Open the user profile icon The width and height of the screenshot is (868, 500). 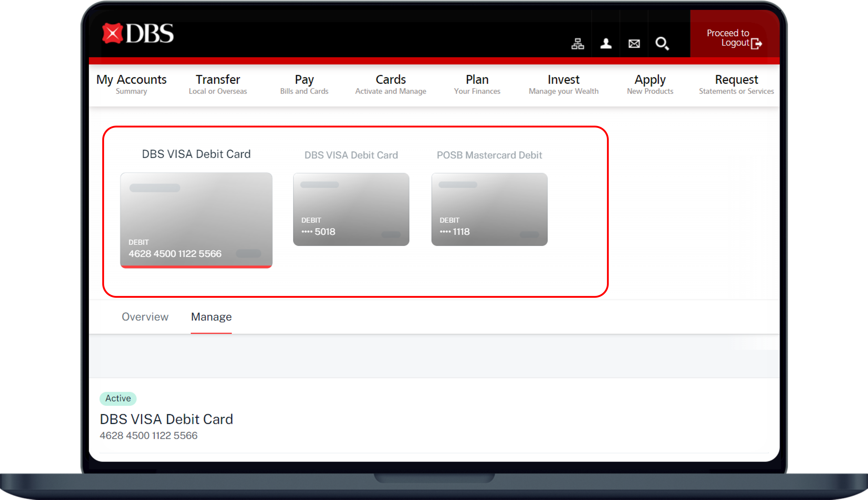pyautogui.click(x=606, y=44)
